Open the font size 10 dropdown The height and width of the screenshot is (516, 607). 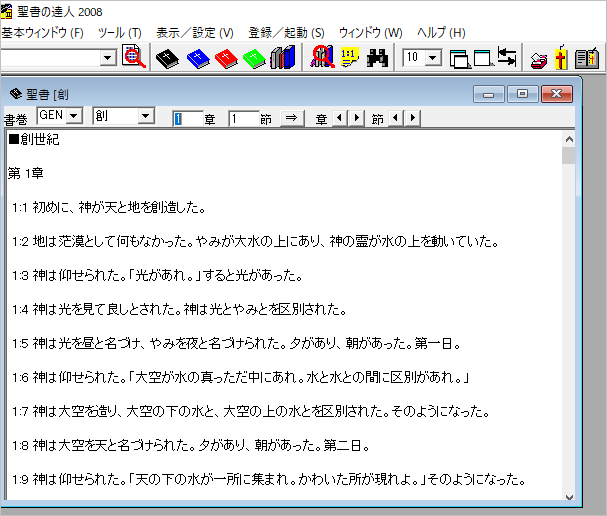[x=432, y=58]
